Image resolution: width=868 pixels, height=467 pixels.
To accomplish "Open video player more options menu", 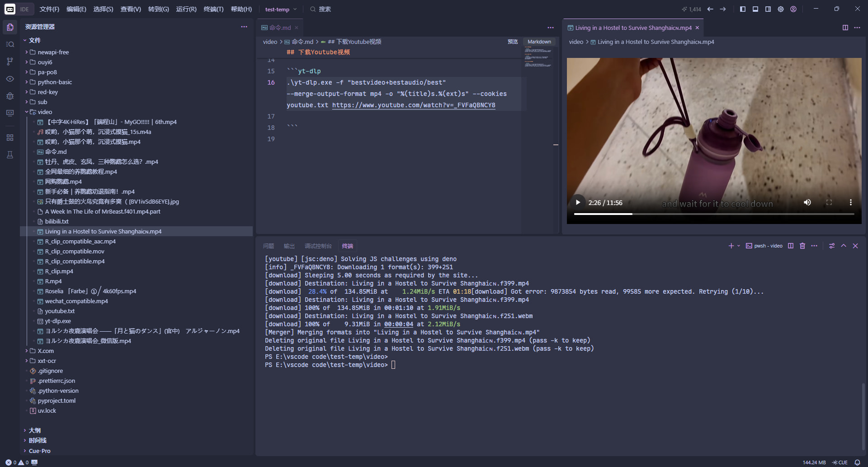I will 850,202.
